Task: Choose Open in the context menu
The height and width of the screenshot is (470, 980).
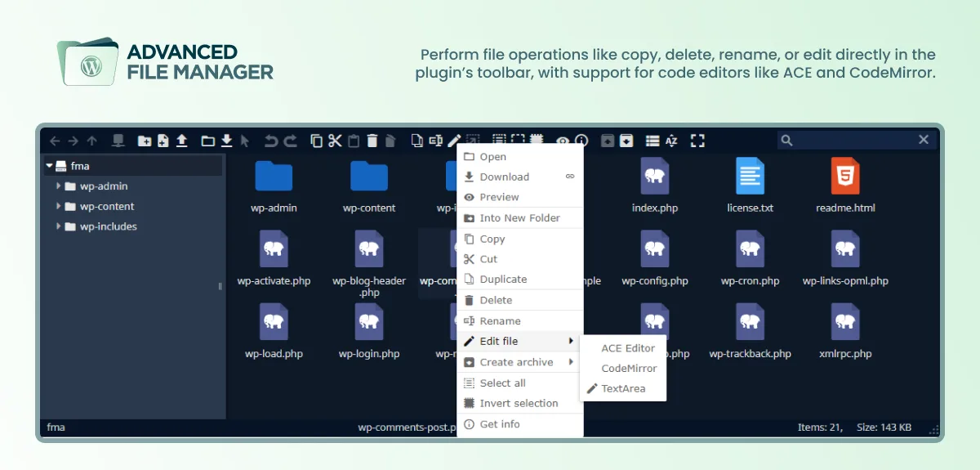Action: (x=520, y=157)
